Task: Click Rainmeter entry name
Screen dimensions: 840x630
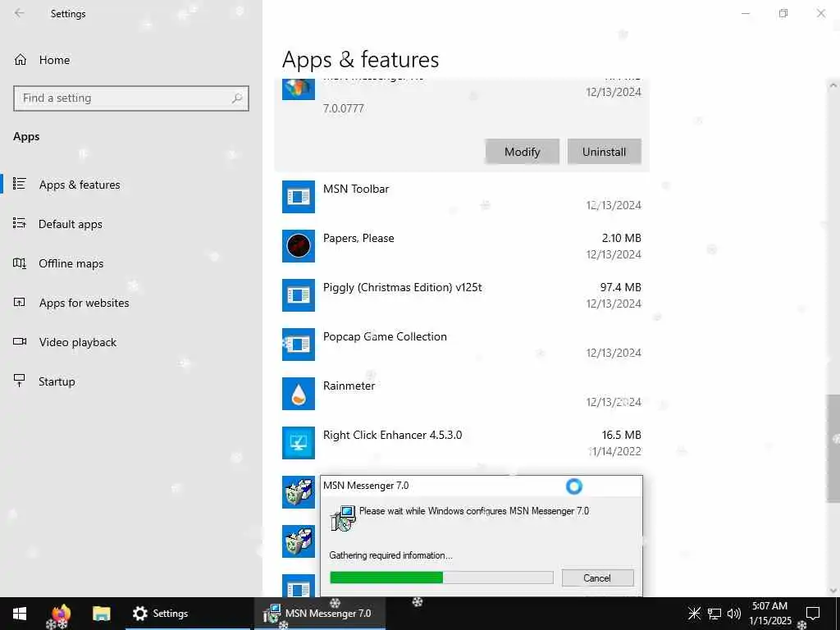Action: 349,386
